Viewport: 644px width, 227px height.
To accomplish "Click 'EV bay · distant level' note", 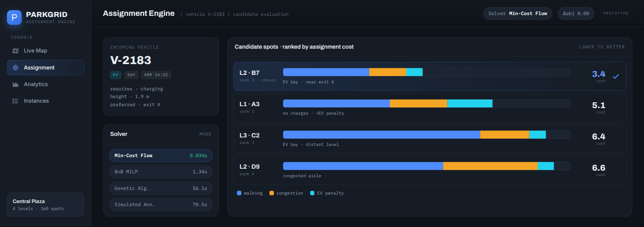I will [311, 144].
